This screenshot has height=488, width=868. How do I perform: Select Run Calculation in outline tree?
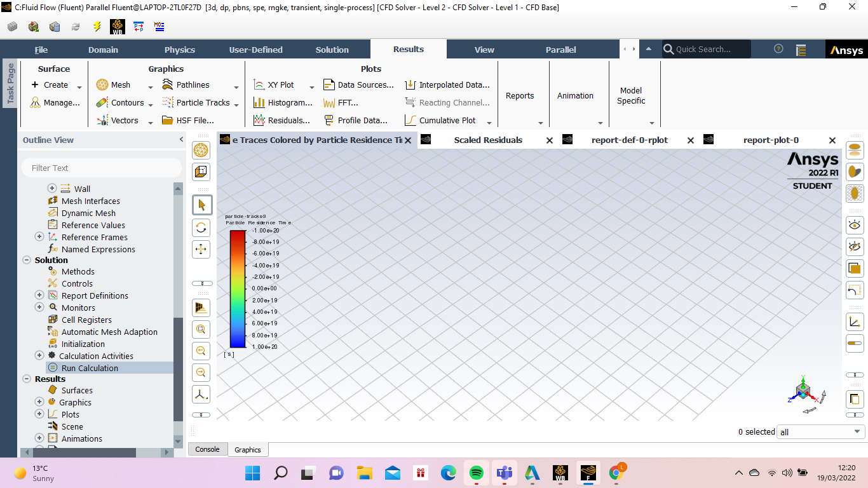click(x=90, y=368)
